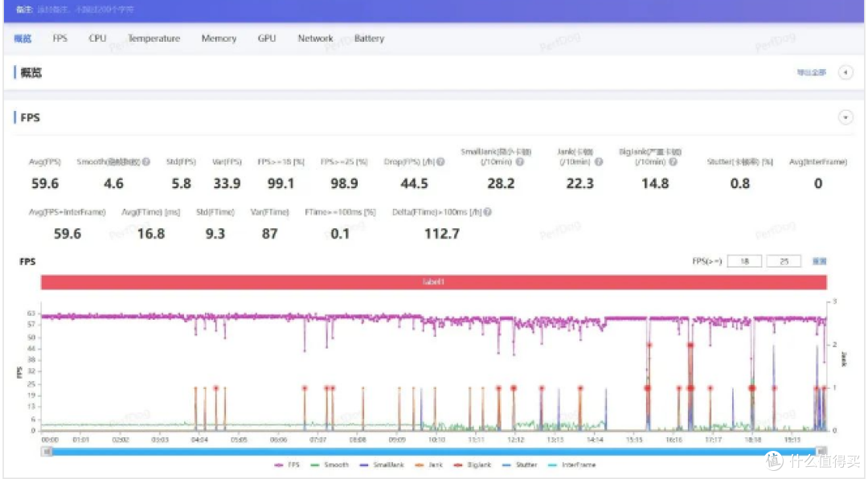Screen dimensions: 868x479
Task: Click the Stutter value 0.8
Action: 740,183
